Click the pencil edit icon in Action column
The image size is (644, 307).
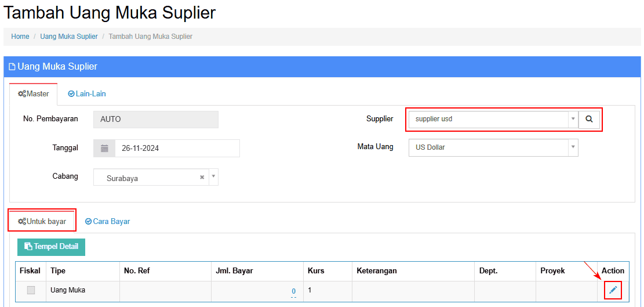pos(613,290)
